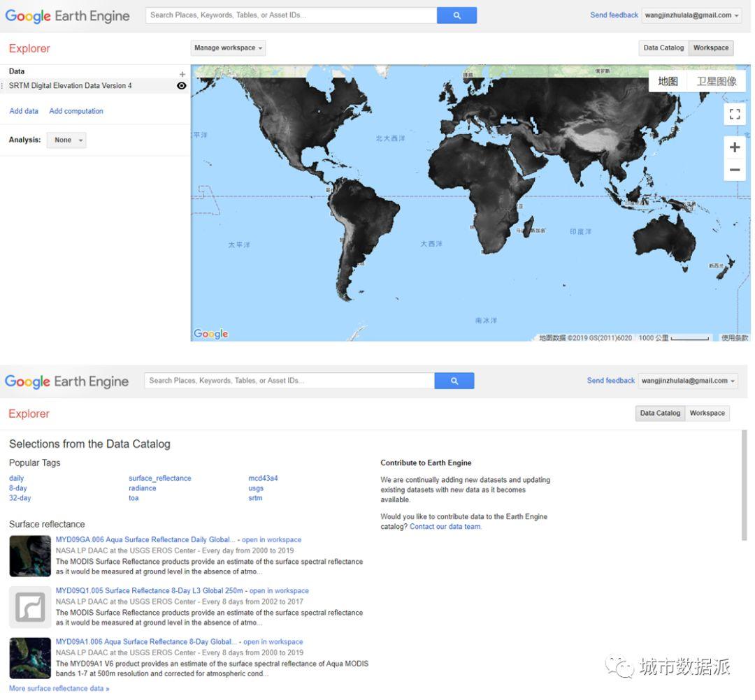Focus the search field in the upper window
This screenshot has width=755, height=700.
click(291, 15)
